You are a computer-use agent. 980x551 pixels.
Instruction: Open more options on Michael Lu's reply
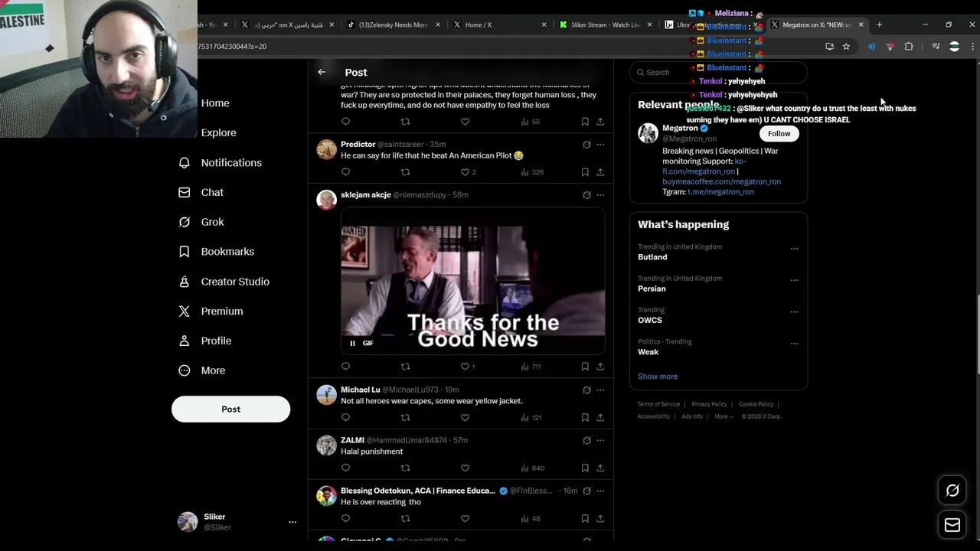pos(600,390)
